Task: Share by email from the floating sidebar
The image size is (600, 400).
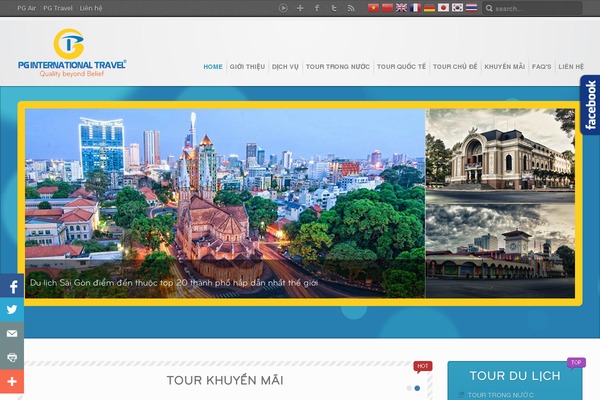Action: pyautogui.click(x=12, y=333)
